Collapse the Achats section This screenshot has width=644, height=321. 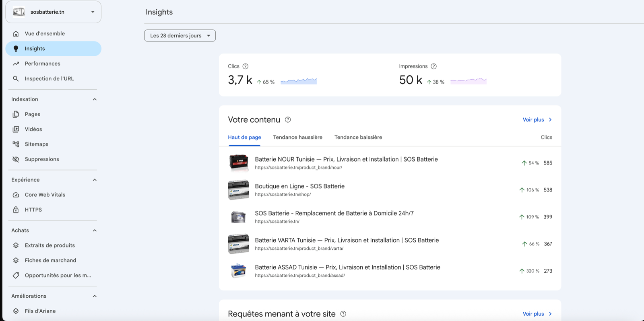point(95,230)
